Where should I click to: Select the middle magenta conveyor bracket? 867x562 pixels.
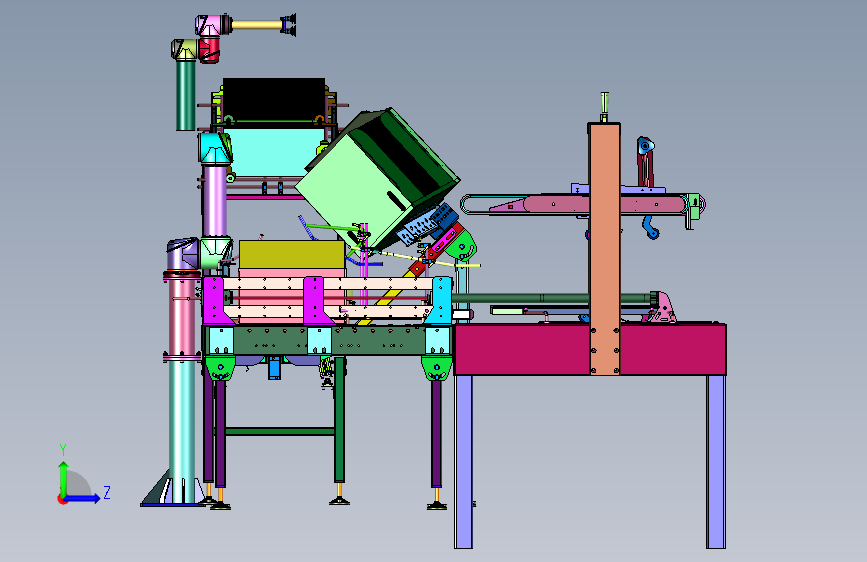coord(315,301)
